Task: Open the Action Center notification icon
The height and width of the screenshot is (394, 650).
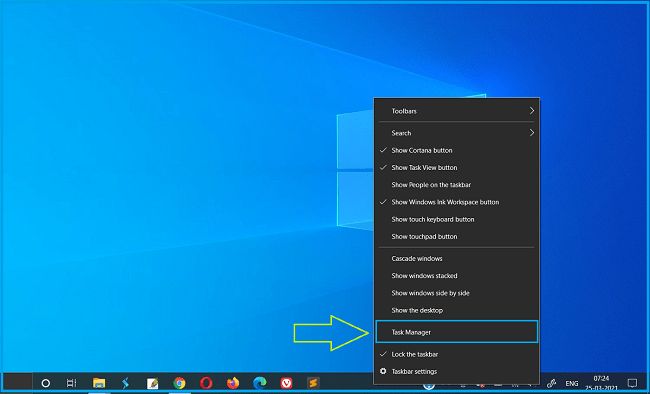Action: (632, 383)
